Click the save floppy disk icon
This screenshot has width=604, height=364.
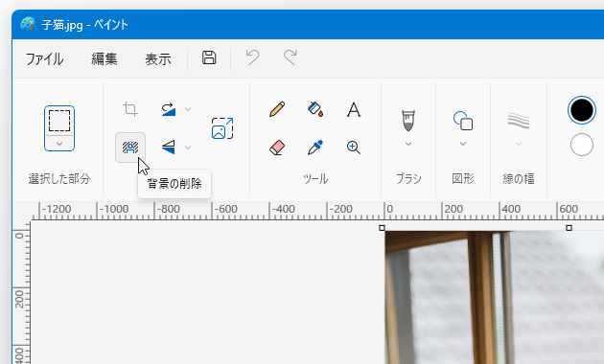click(209, 57)
